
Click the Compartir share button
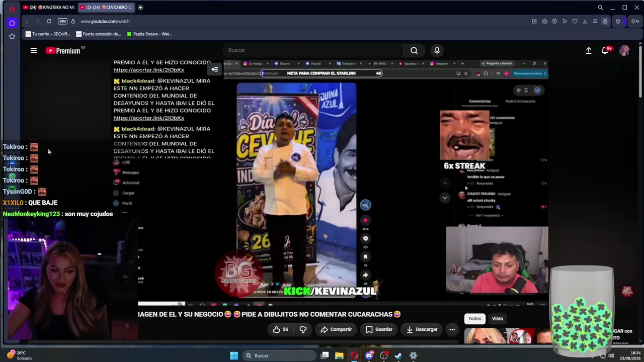click(336, 329)
